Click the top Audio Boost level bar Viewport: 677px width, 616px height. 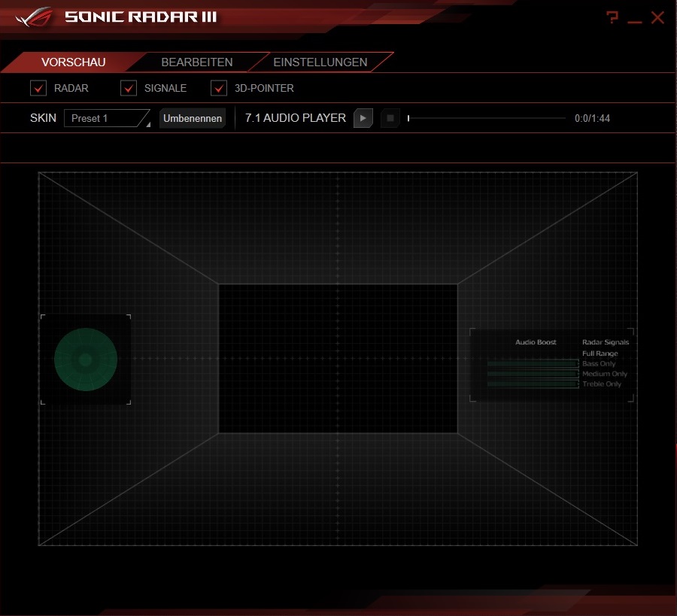point(532,364)
